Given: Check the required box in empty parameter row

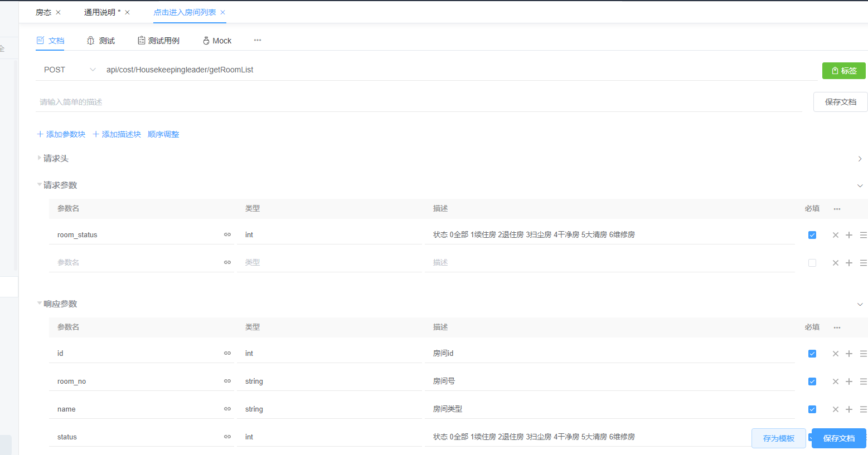Looking at the screenshot, I should pyautogui.click(x=812, y=263).
